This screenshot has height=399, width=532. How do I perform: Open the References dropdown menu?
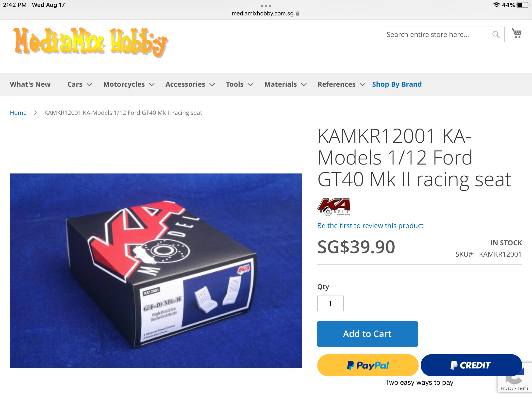point(341,84)
